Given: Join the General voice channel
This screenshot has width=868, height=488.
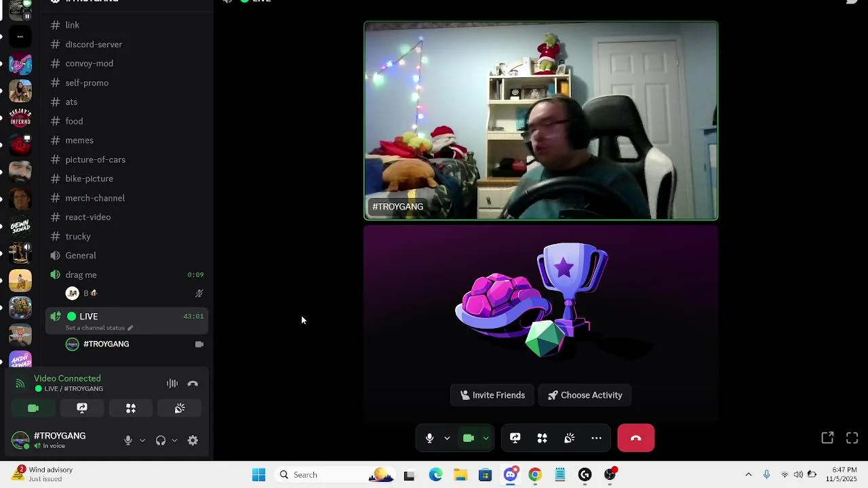Looking at the screenshot, I should pyautogui.click(x=127, y=256).
